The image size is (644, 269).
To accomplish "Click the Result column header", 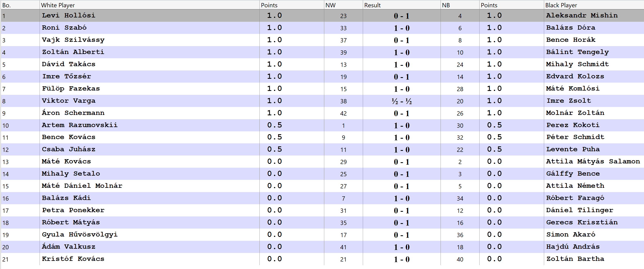I will pos(402,5).
